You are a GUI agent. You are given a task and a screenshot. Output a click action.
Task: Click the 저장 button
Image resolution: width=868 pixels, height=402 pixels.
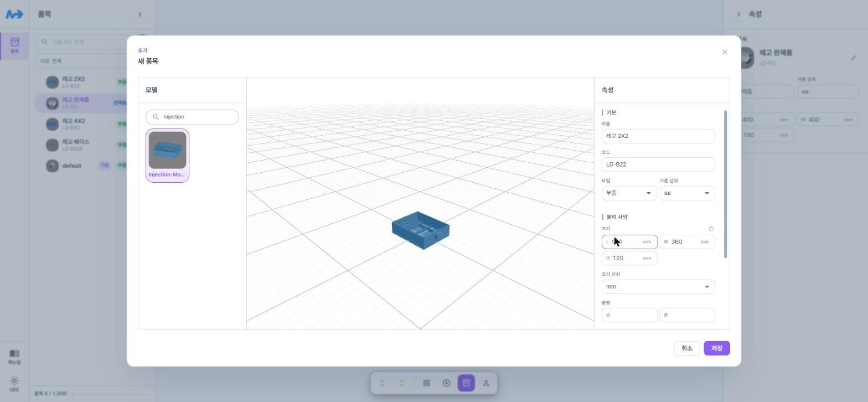tap(717, 348)
